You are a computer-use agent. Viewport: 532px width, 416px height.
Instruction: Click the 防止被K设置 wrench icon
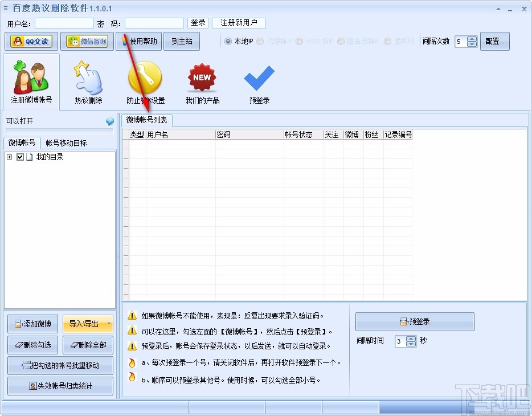tap(145, 77)
